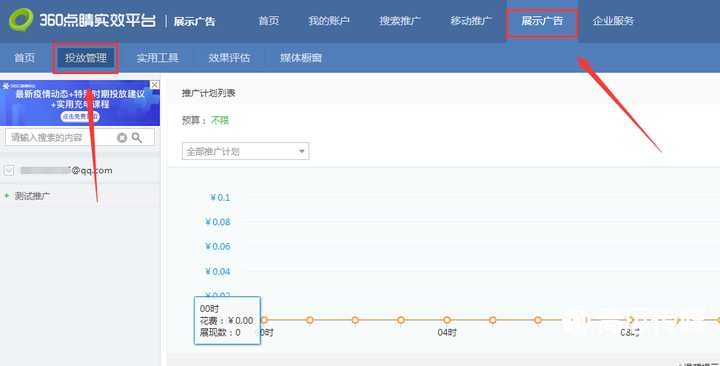Switch to the 展示广告 top tab
Screen dimensions: 720x366
(x=542, y=21)
